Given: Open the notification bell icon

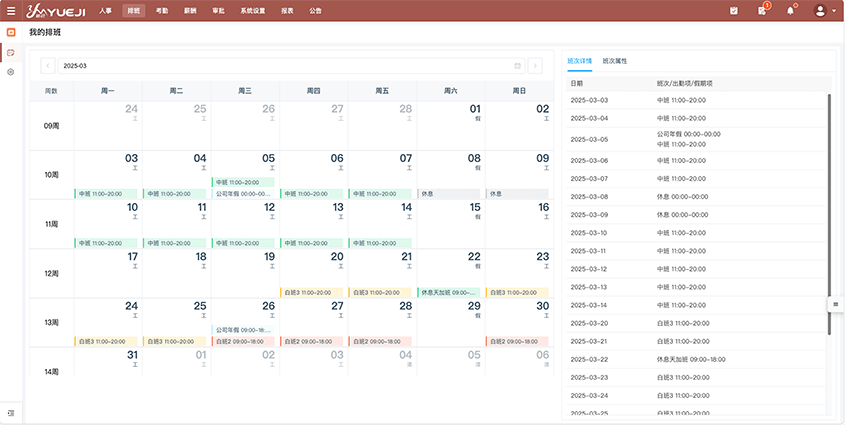Looking at the screenshot, I should click(x=790, y=11).
